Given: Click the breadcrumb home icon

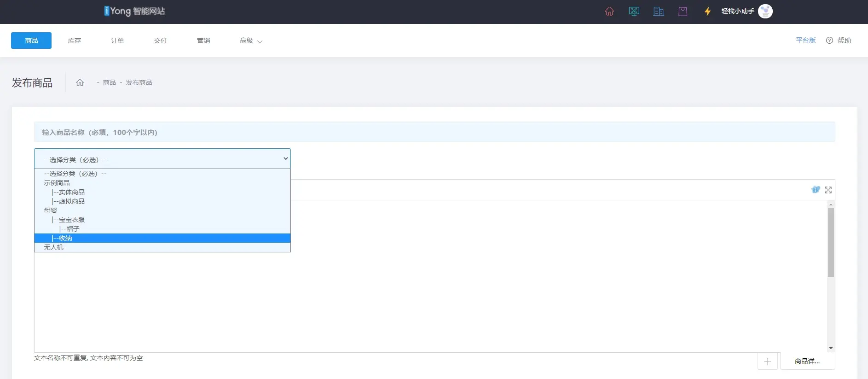Looking at the screenshot, I should click(x=80, y=82).
